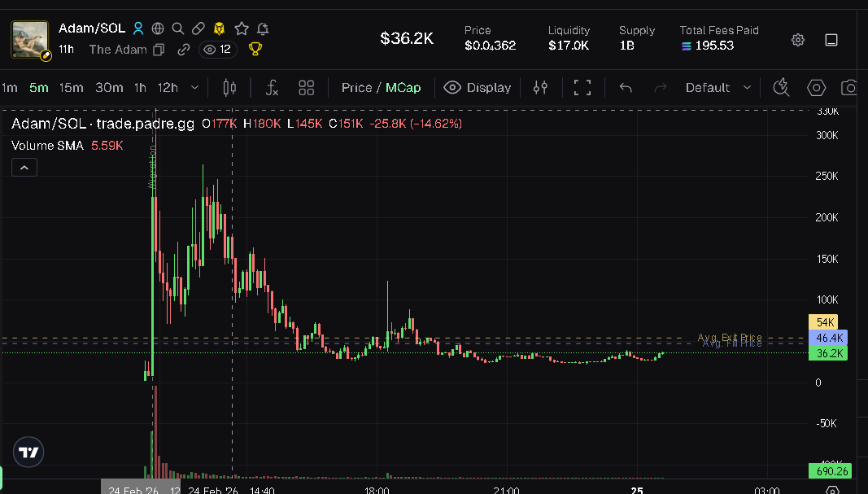Image resolution: width=868 pixels, height=494 pixels.
Task: Open the blue user profile icon
Action: 138,28
